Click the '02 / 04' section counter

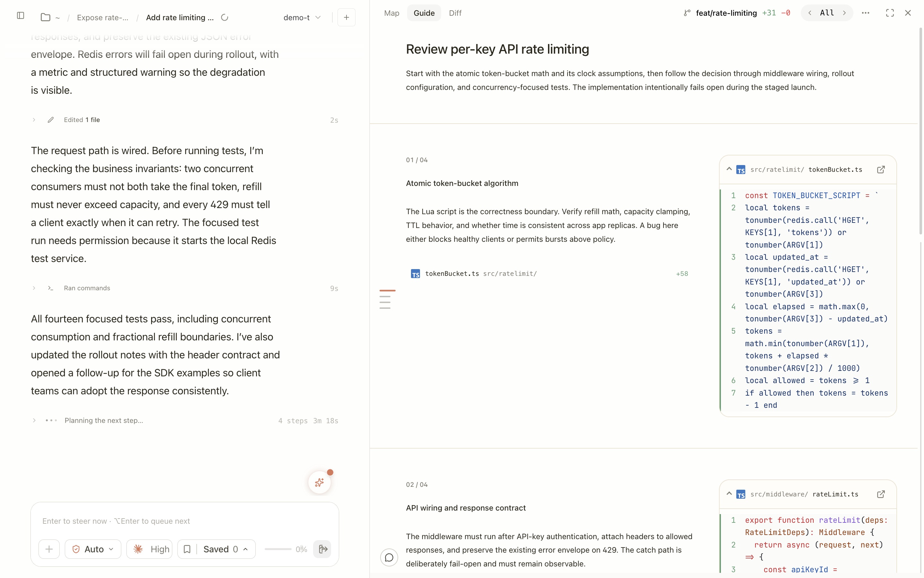(416, 485)
